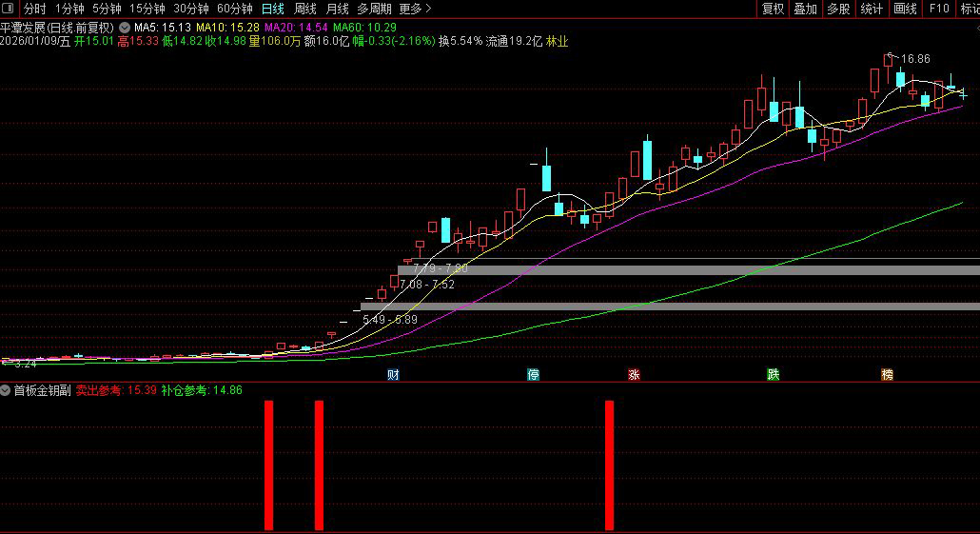Open F10 company information
The width and height of the screenshot is (980, 534).
(x=939, y=9)
